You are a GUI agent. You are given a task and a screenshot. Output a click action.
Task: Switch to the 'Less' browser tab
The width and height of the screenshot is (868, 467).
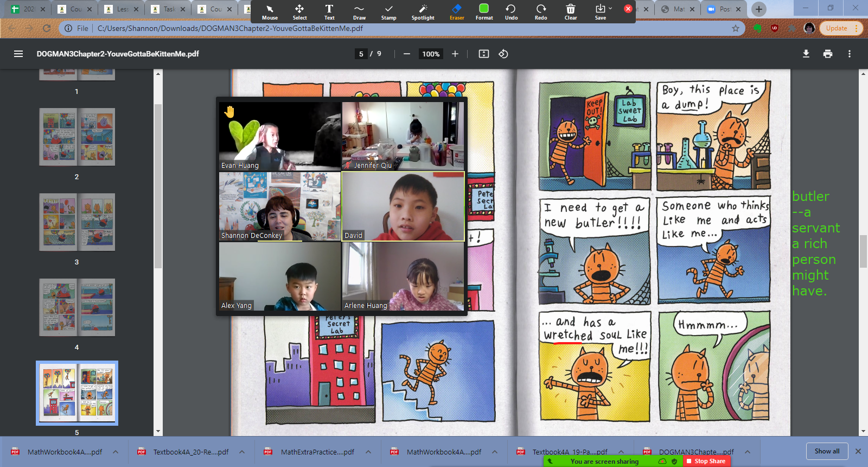click(x=121, y=9)
